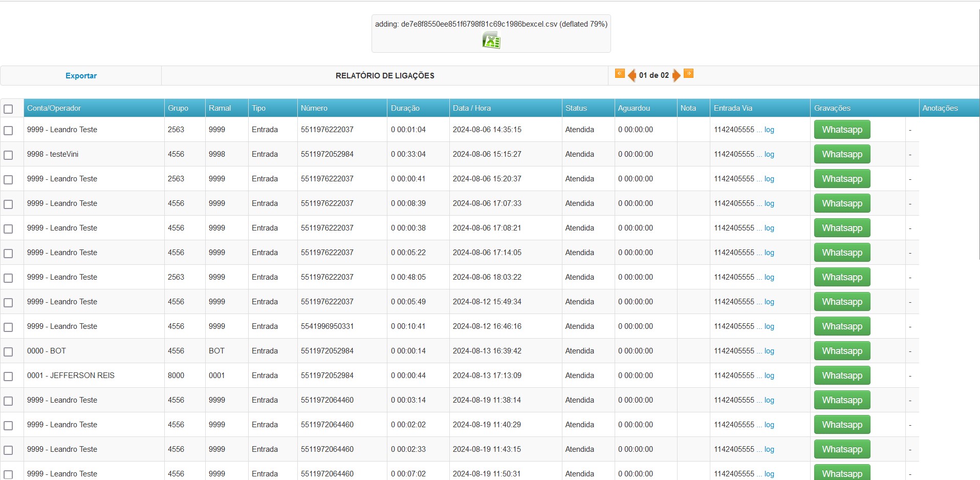Tick the checkbox for 0001 - JEFFERSON REIS
Screen dimensions: 980x480
tap(8, 376)
